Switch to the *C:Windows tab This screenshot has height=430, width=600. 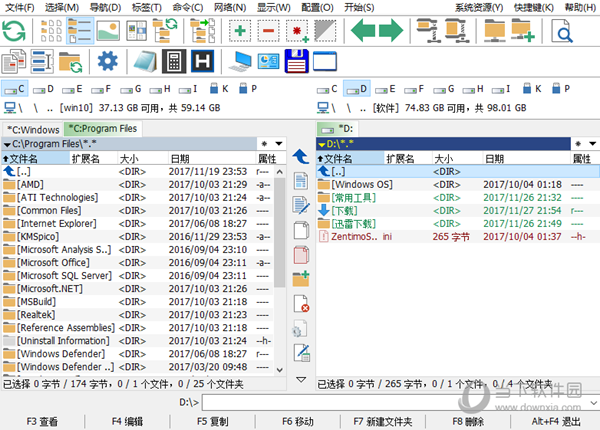33,130
